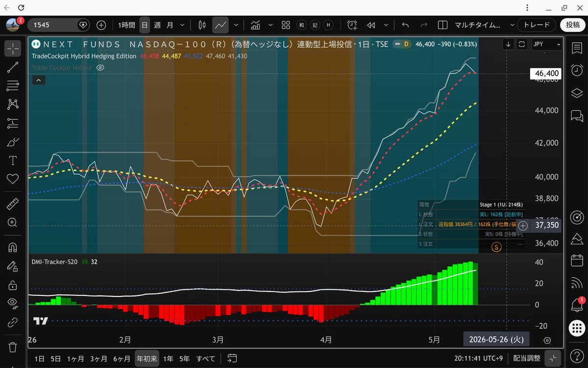Switch to the 1時間 interval
This screenshot has width=588, height=368.
click(126, 25)
